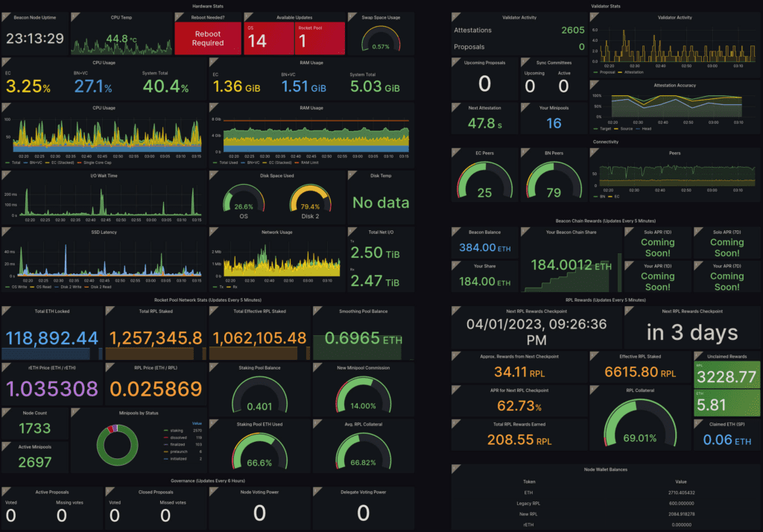Open the BN Peers panel info corner
Viewport: 763px width, 532px height.
pyautogui.click(x=525, y=152)
